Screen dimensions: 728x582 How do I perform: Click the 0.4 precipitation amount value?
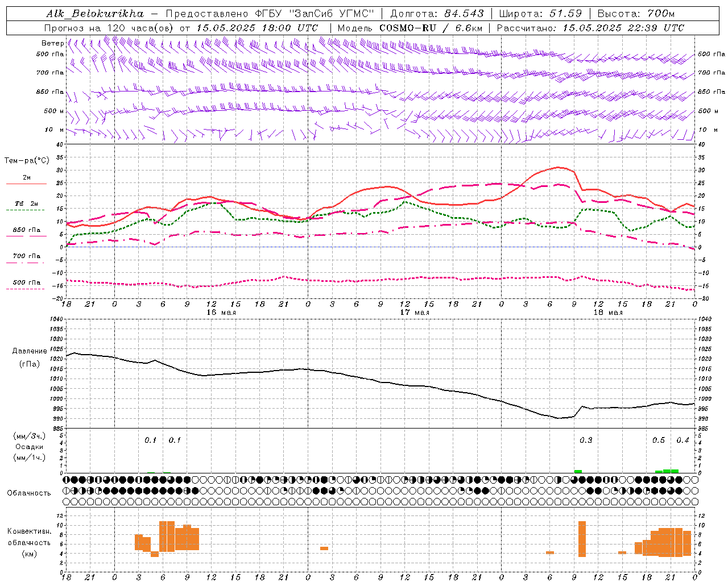pyautogui.click(x=682, y=440)
